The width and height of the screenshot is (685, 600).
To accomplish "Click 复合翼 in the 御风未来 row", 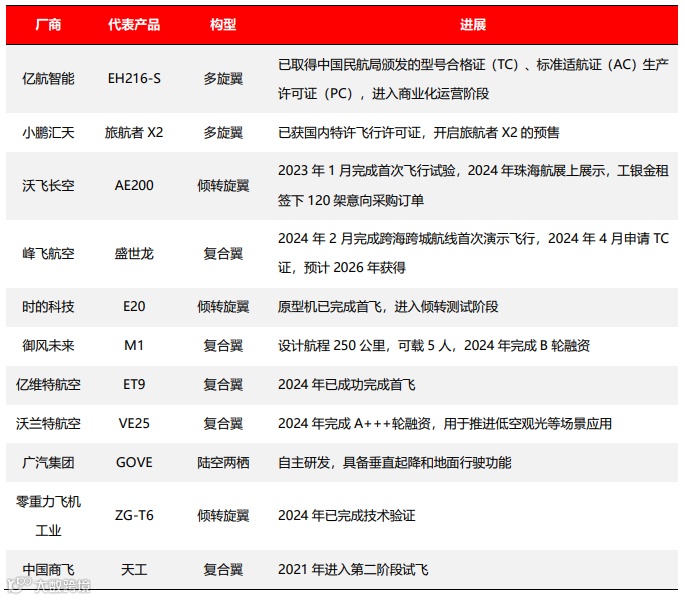I will (223, 346).
